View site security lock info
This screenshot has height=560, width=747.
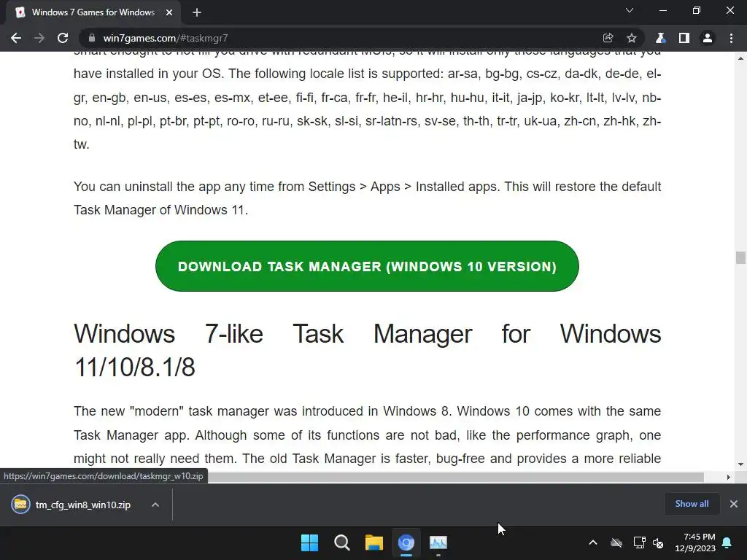pos(91,38)
